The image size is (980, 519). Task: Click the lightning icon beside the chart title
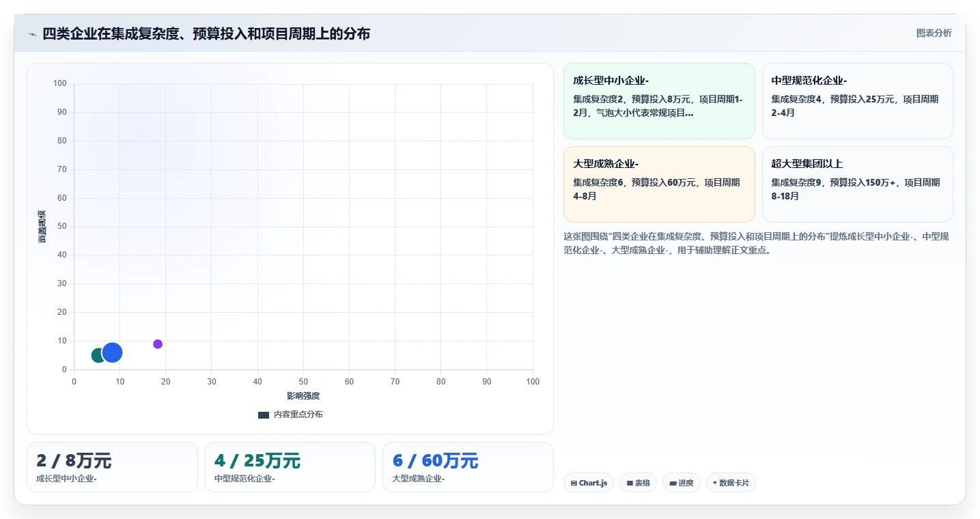(x=32, y=34)
